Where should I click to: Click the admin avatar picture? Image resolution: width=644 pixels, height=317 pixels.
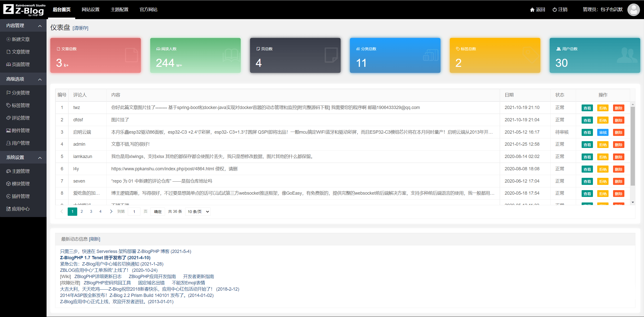click(633, 10)
